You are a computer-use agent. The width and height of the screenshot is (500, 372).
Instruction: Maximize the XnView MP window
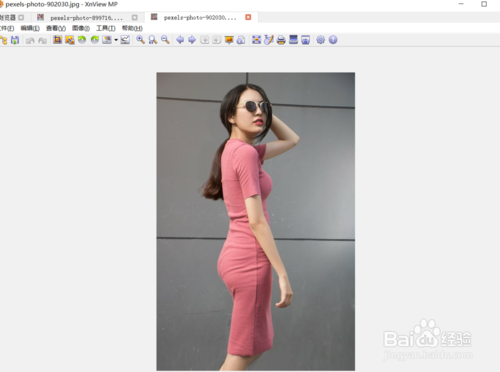tap(484, 4)
